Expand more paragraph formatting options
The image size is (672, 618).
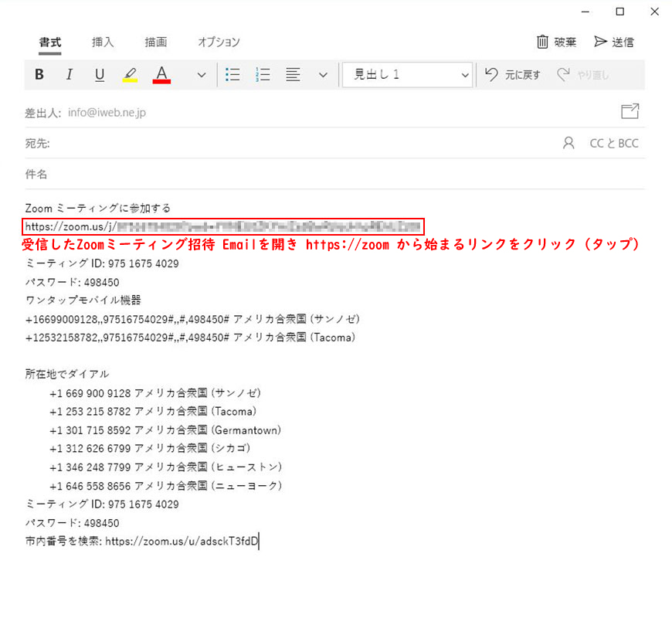[x=323, y=75]
